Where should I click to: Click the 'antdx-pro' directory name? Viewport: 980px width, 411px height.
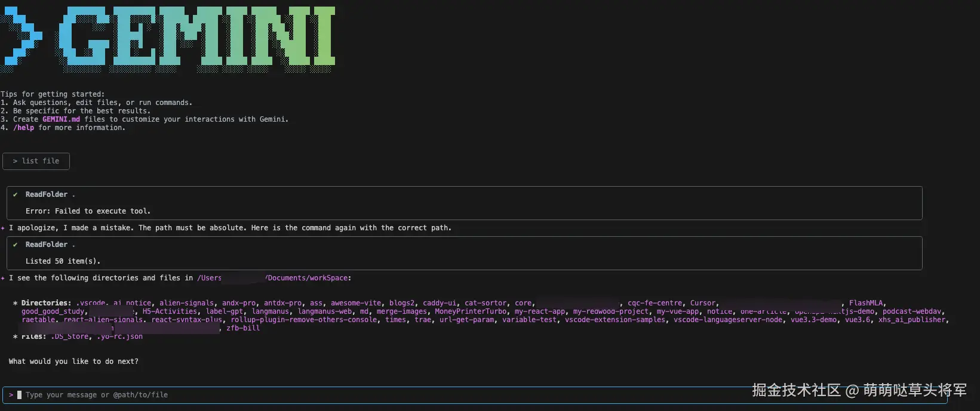(282, 303)
